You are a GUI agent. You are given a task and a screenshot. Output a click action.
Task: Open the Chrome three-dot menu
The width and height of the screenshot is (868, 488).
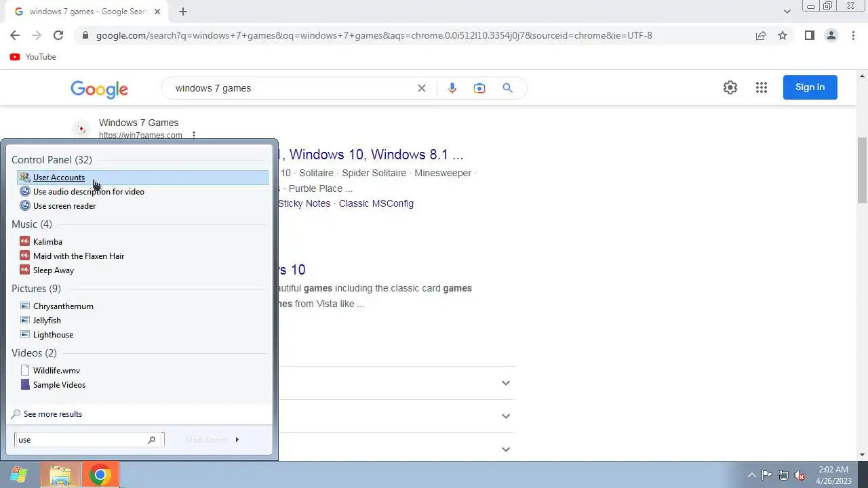pyautogui.click(x=853, y=35)
